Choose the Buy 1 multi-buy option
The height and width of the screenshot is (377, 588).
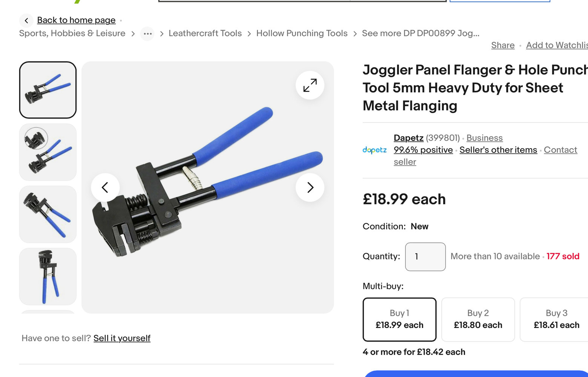click(x=399, y=319)
